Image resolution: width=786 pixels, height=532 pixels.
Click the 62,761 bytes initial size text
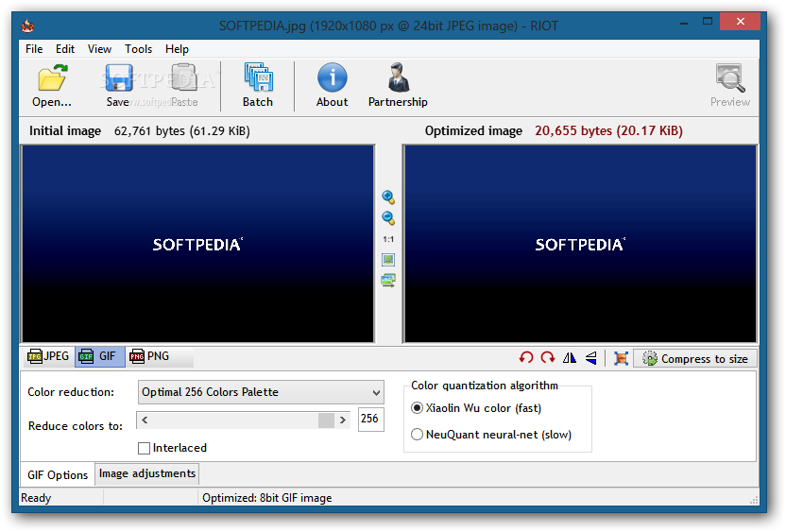tap(182, 130)
